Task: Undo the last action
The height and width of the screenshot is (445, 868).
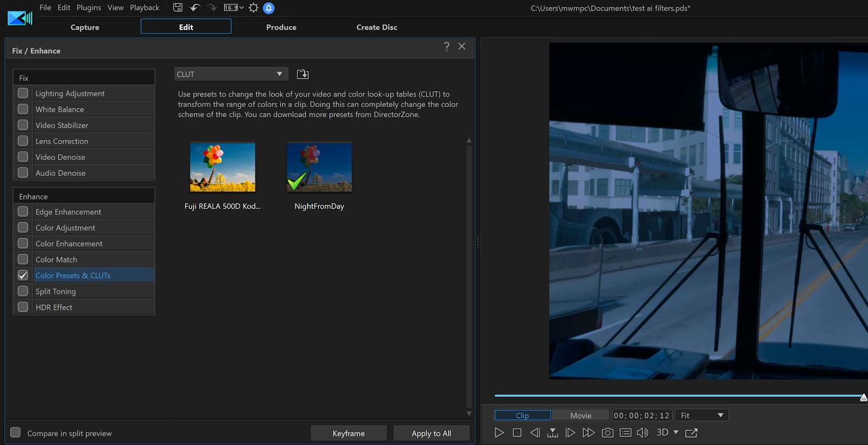Action: 195,8
